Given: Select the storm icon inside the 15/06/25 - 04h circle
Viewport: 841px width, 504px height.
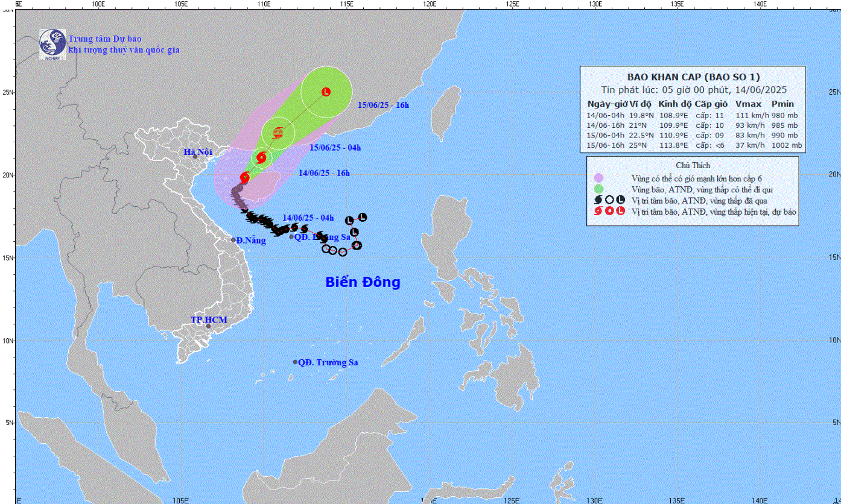Looking at the screenshot, I should [278, 133].
